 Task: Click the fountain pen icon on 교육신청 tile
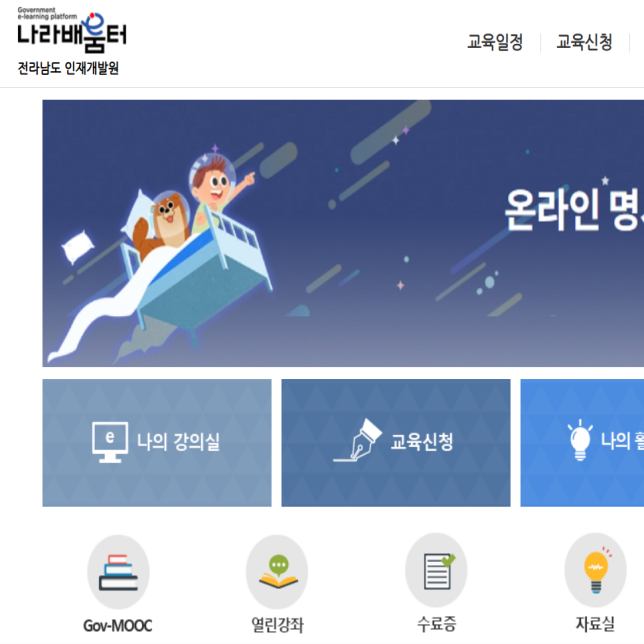click(358, 440)
